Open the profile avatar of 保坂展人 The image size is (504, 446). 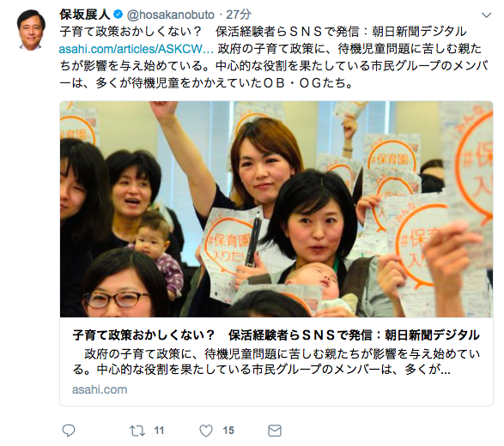coord(31,30)
